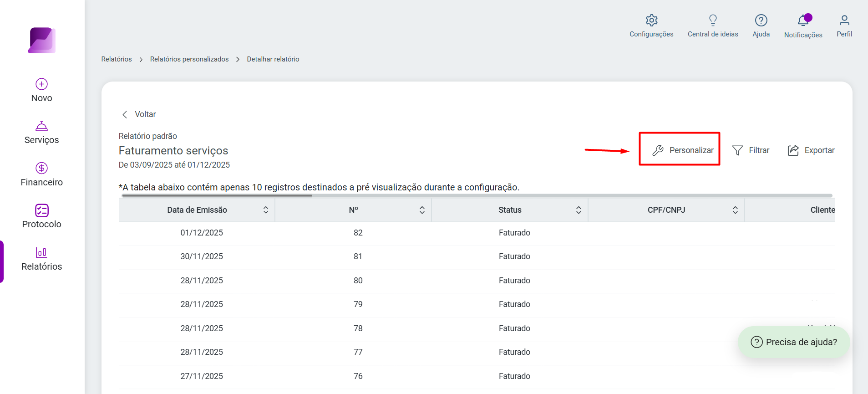Select Serviços menu label in sidebar
The width and height of the screenshot is (868, 394).
41,140
